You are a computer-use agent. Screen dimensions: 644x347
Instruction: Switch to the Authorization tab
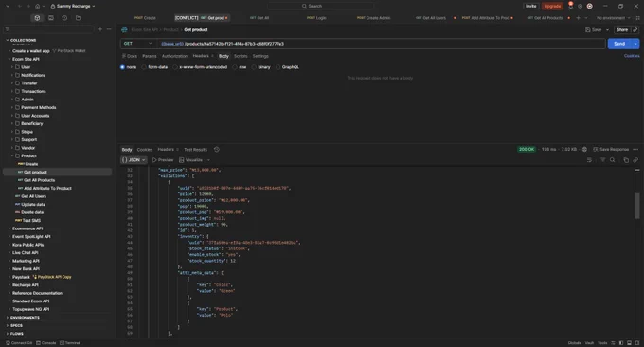[x=174, y=56]
